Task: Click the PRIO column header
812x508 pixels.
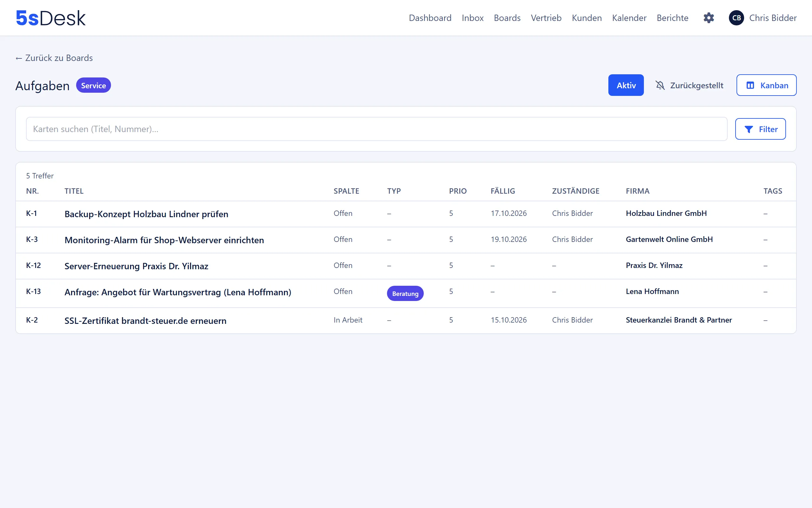Action: (x=458, y=191)
